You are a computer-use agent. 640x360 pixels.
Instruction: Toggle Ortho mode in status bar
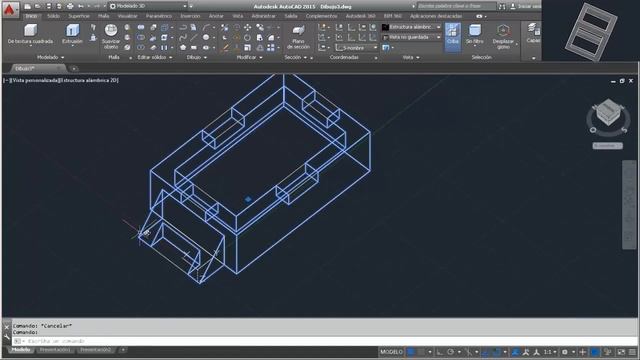coord(440,352)
